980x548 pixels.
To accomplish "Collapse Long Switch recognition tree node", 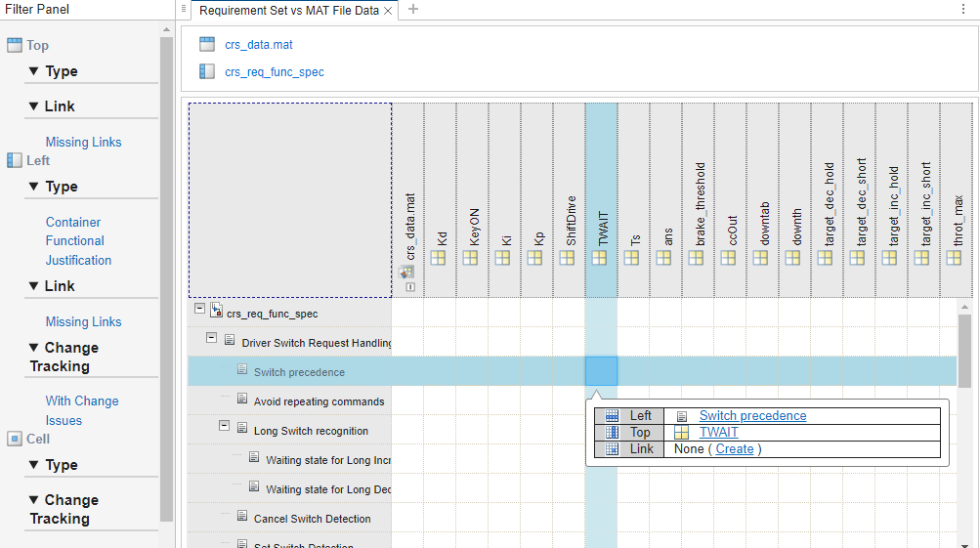I will click(224, 426).
